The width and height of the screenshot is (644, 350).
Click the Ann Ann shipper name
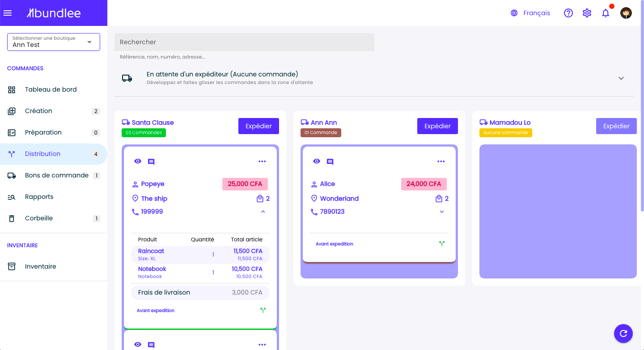pos(324,122)
